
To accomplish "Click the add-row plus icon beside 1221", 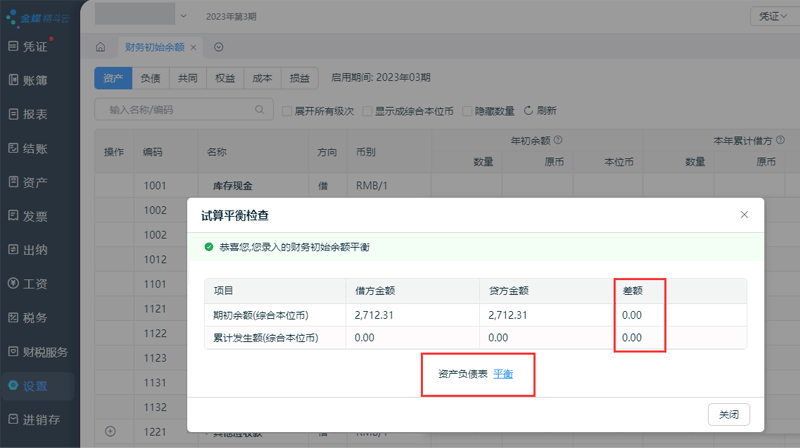I will 110,431.
